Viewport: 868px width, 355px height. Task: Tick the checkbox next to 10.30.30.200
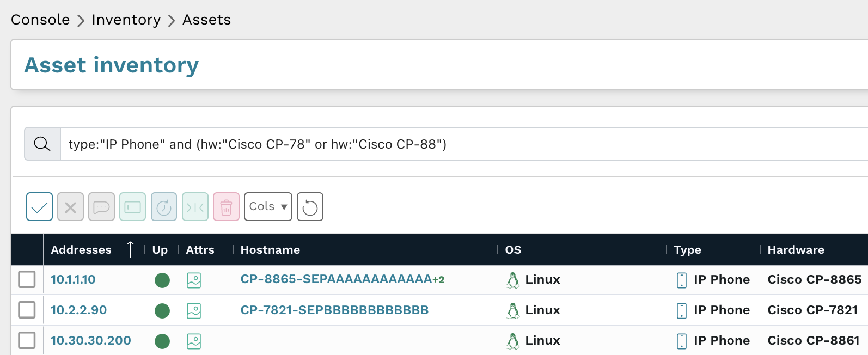(x=27, y=340)
